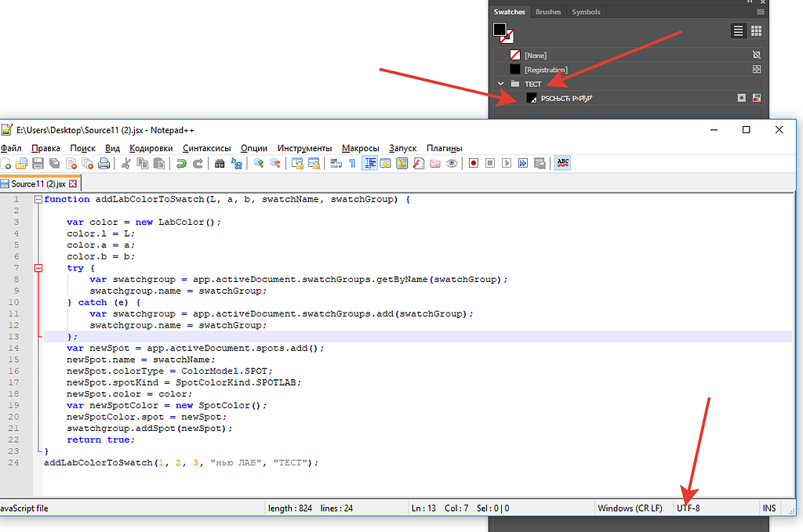Image resolution: width=803 pixels, height=532 pixels.
Task: Toggle the Word Wrap toolbar button
Action: (336, 163)
